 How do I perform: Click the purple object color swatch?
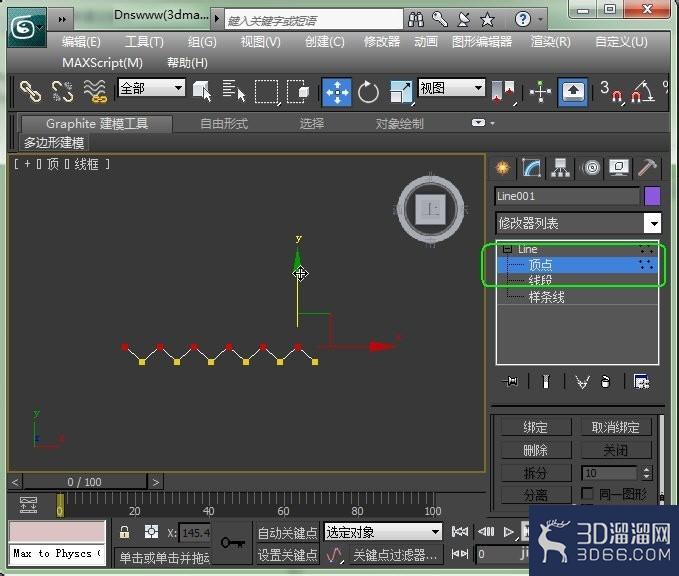click(x=652, y=196)
